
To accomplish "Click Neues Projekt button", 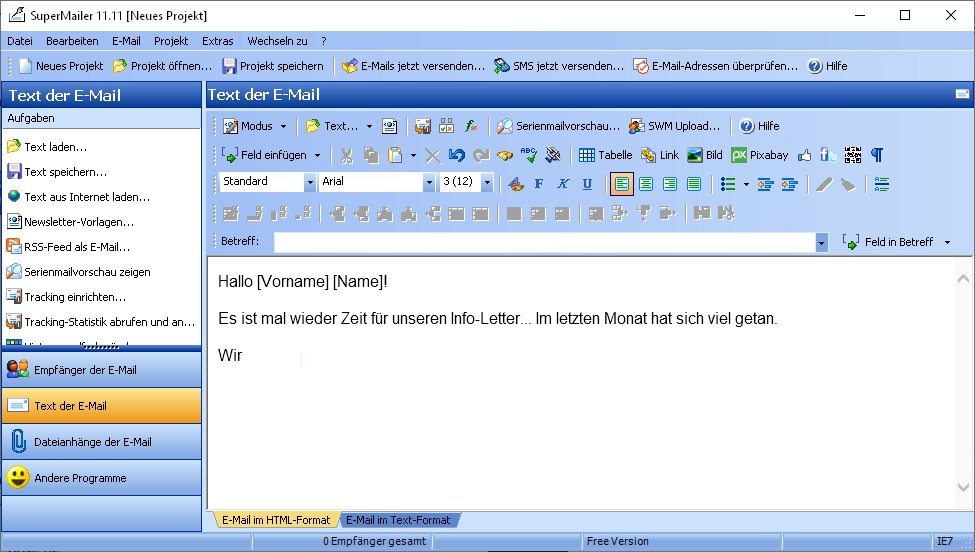I will click(x=61, y=66).
